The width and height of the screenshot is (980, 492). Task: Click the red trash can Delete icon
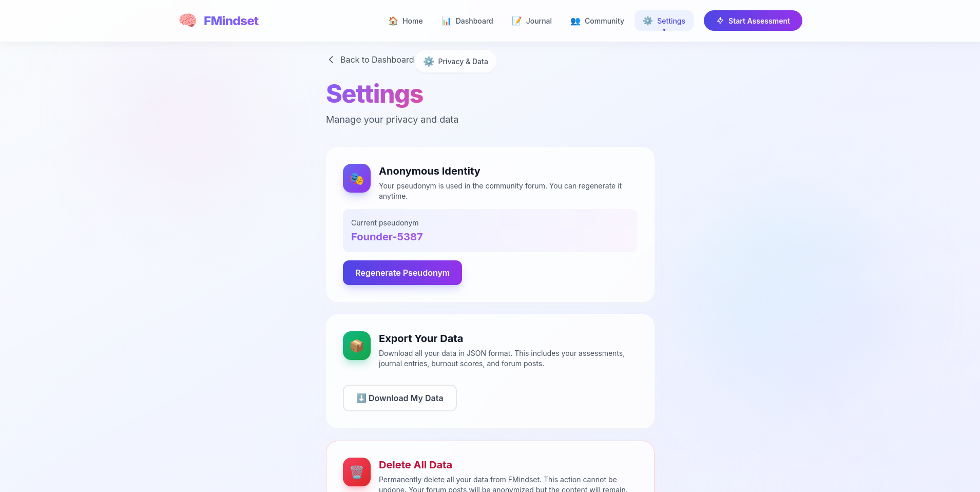(x=357, y=472)
